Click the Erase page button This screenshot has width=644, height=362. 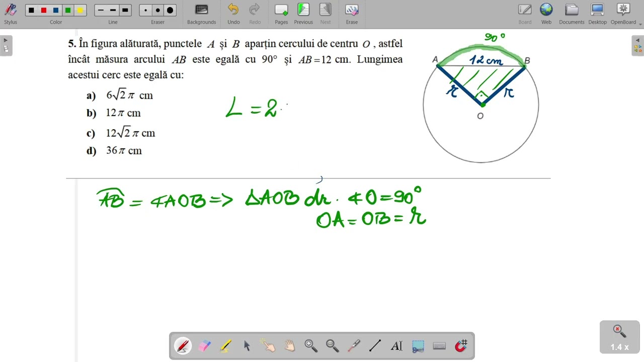[352, 14]
